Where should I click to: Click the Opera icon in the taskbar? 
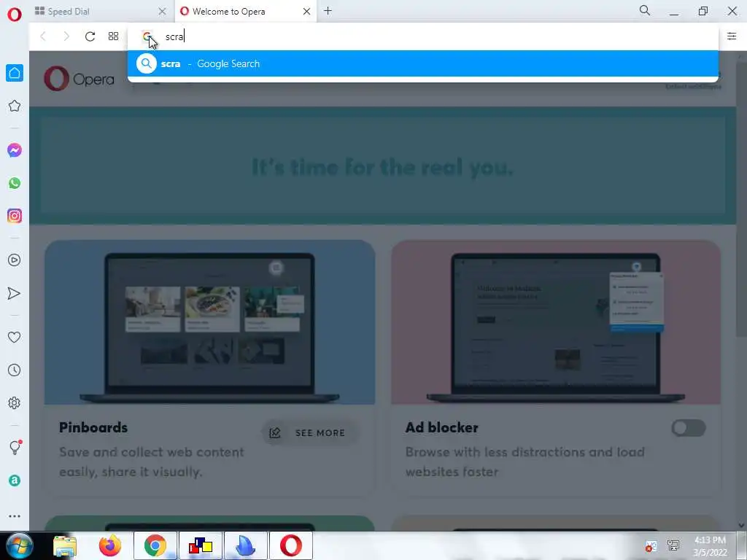coord(290,545)
